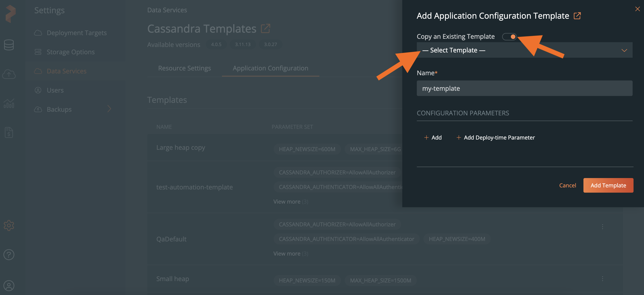Click the Data Services breadcrumb
This screenshot has height=295, width=644.
(167, 10)
